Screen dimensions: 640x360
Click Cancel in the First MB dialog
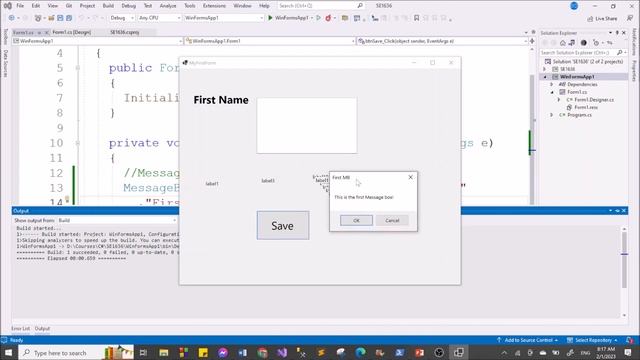point(392,220)
